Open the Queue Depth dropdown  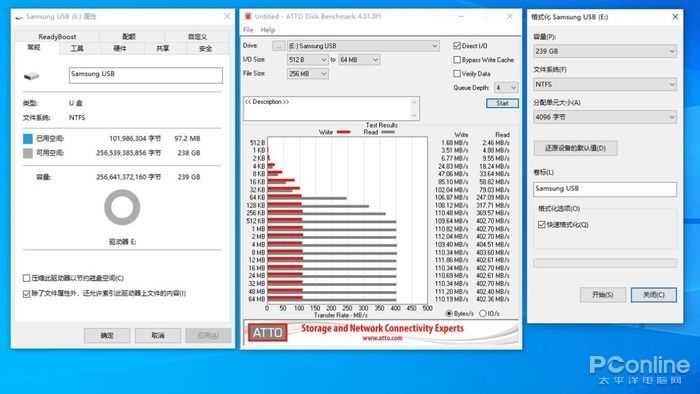(506, 88)
